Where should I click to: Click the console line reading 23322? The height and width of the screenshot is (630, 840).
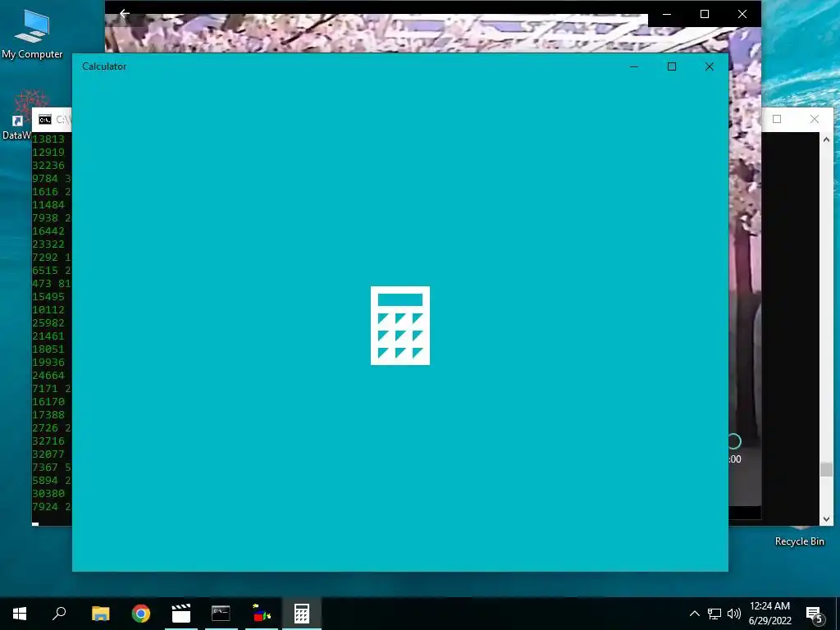(48, 244)
